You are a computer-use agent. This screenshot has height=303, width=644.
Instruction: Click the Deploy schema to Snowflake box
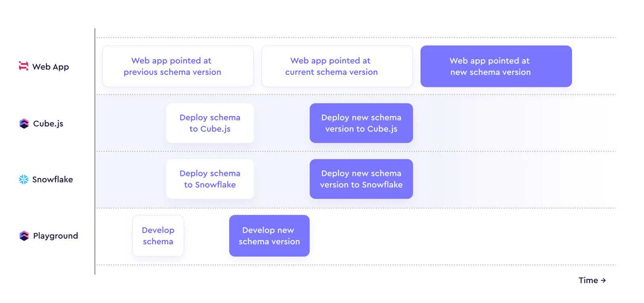(x=210, y=179)
